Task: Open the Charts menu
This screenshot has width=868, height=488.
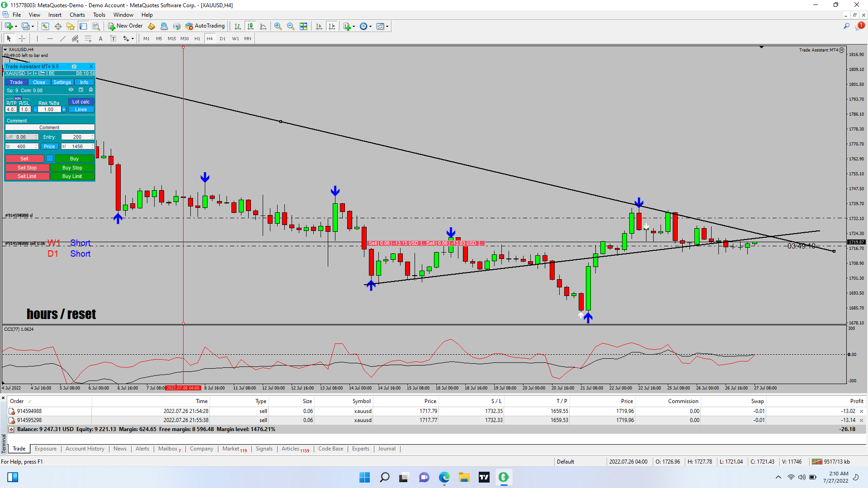Action: click(x=77, y=15)
